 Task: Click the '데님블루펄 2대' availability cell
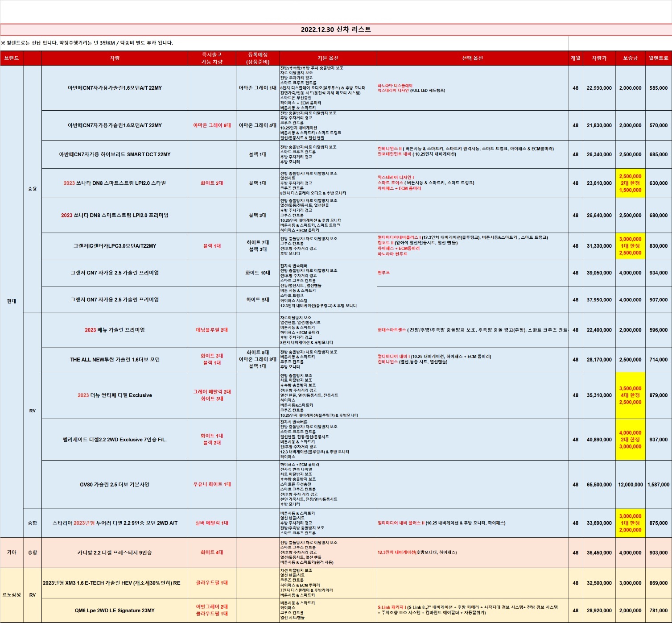(x=212, y=330)
